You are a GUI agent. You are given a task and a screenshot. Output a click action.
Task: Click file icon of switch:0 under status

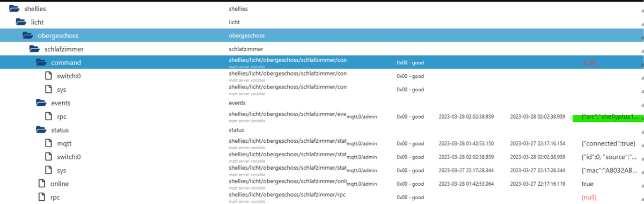48,157
